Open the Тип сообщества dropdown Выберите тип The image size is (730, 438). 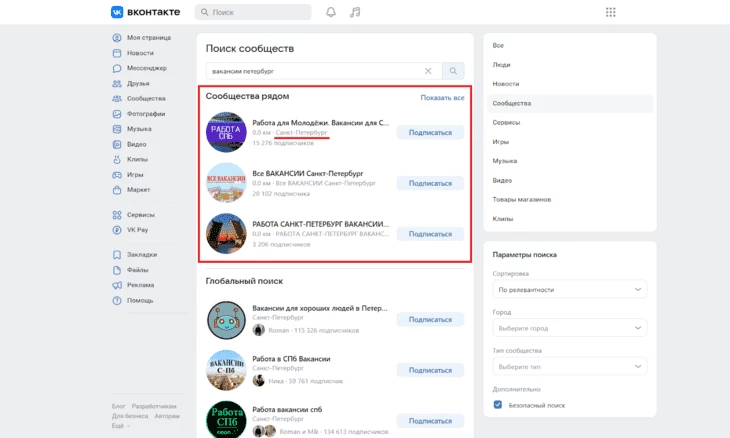[x=570, y=367]
